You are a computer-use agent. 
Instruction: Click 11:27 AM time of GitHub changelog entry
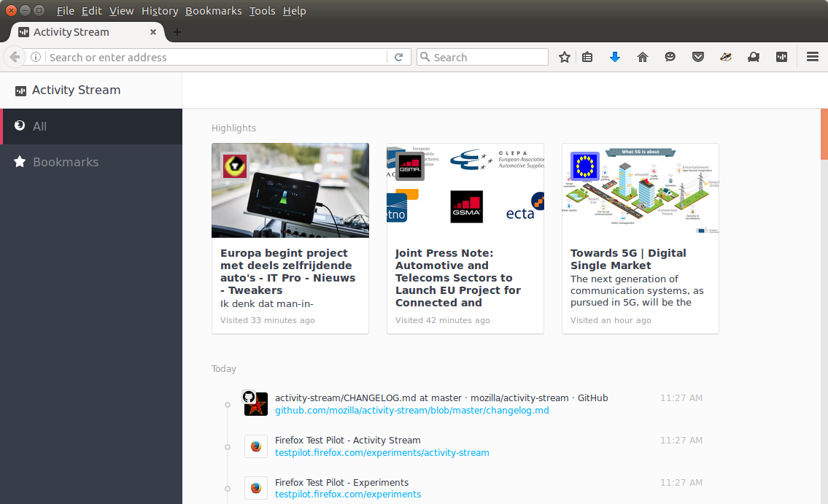coord(681,398)
